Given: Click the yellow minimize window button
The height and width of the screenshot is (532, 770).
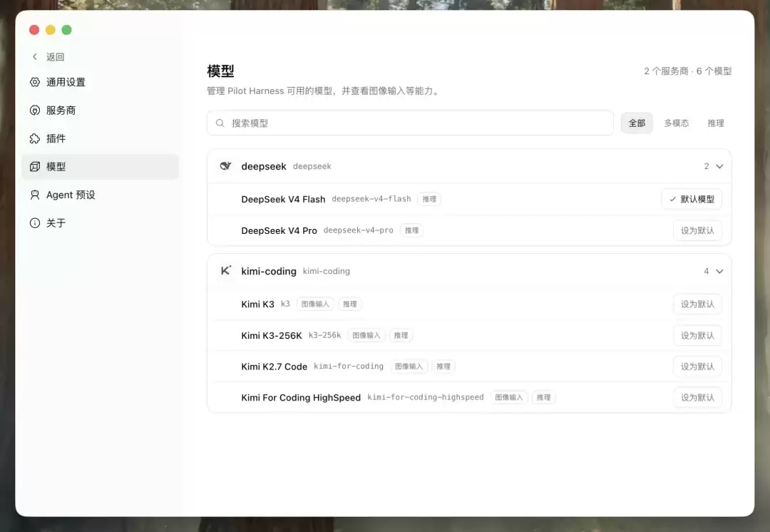Looking at the screenshot, I should (x=50, y=30).
